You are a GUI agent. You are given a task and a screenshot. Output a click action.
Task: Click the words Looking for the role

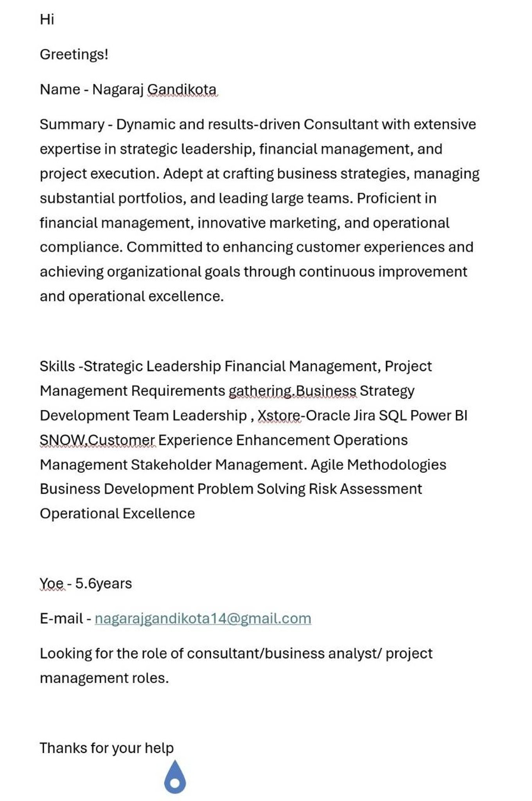[111, 654]
